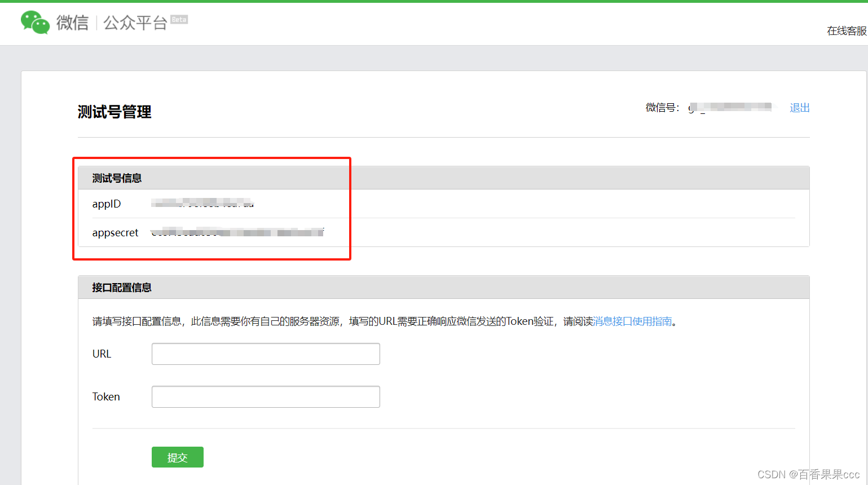Click the Token field label
This screenshot has width=868, height=485.
106,396
